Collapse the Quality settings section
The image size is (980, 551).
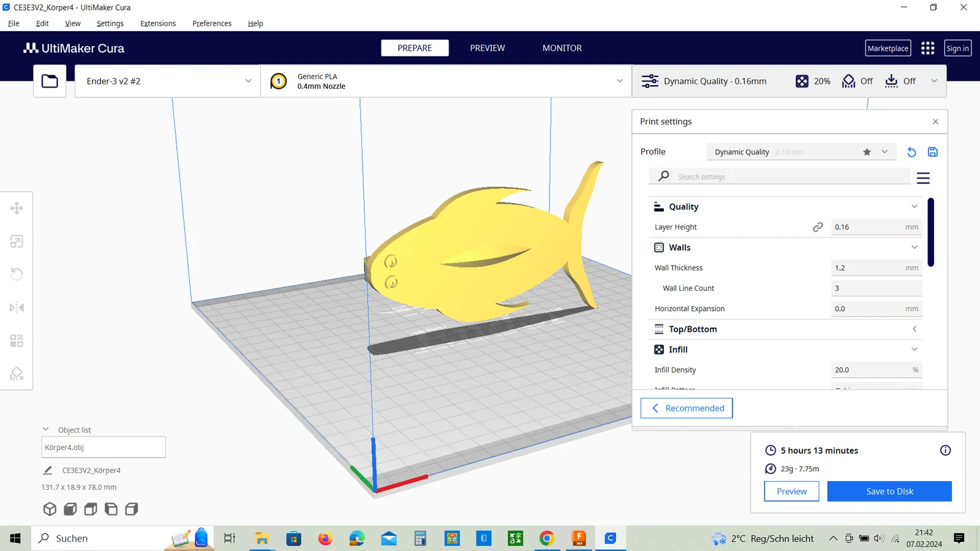click(x=914, y=207)
